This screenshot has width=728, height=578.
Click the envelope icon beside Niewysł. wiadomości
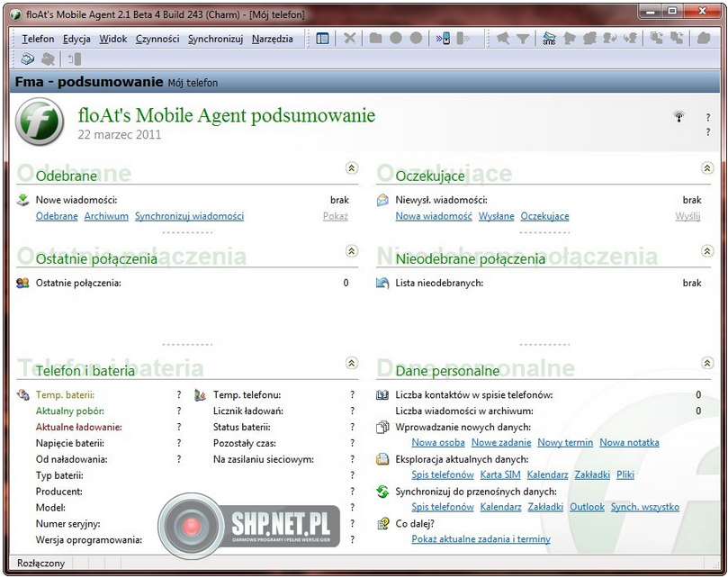pos(382,200)
